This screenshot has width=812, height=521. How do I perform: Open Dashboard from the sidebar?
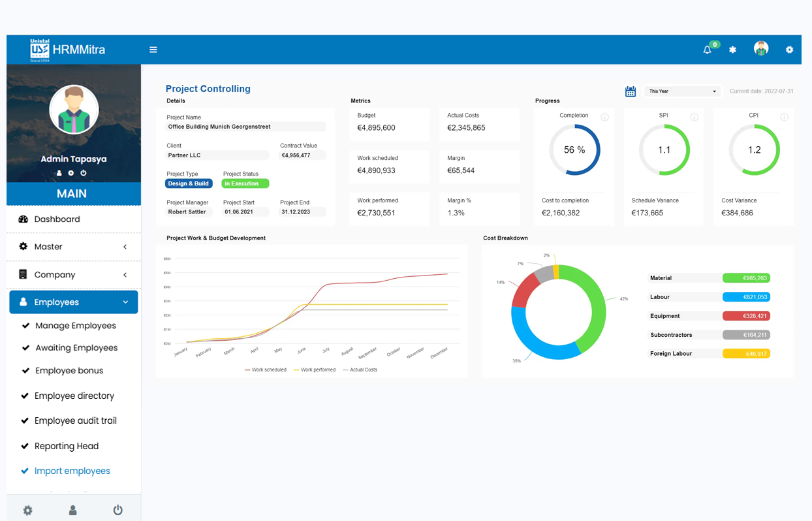(57, 219)
